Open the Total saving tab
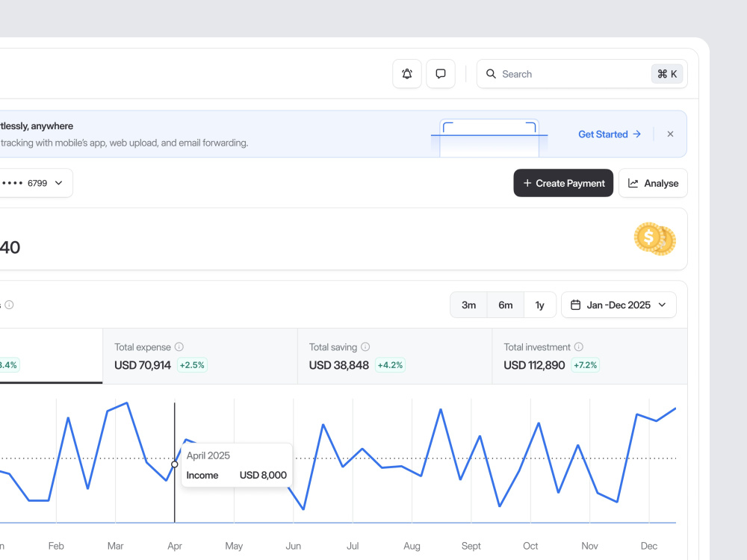This screenshot has width=747, height=560. [394, 355]
